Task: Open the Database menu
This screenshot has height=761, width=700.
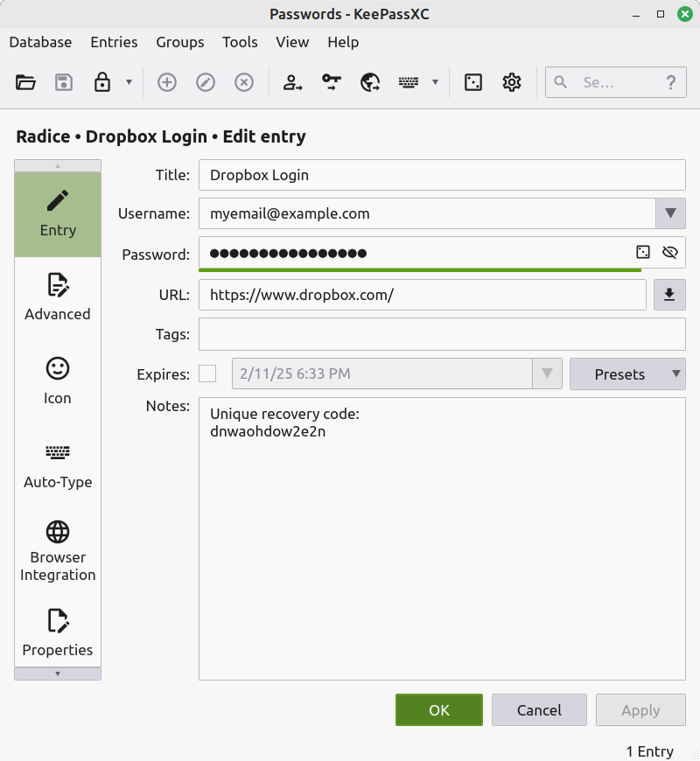Action: (40, 42)
